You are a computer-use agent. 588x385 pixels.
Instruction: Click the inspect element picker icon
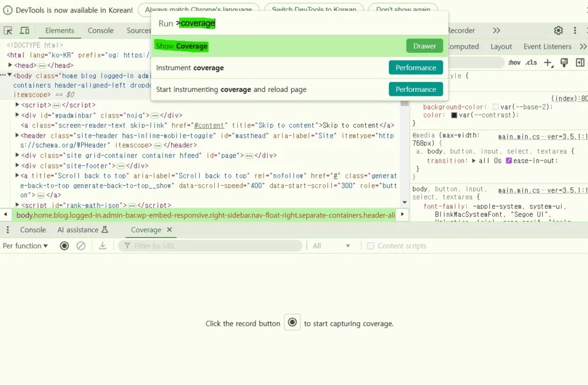point(8,30)
